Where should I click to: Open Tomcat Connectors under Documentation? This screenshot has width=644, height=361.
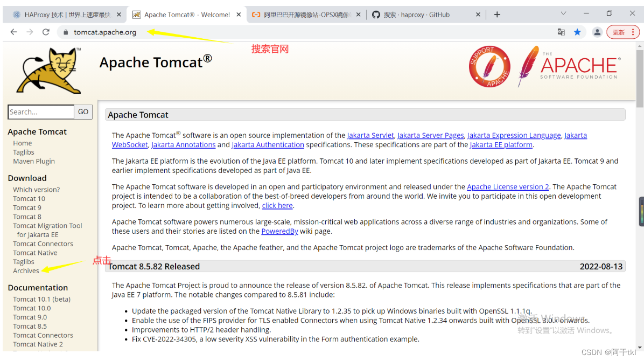[x=43, y=336]
